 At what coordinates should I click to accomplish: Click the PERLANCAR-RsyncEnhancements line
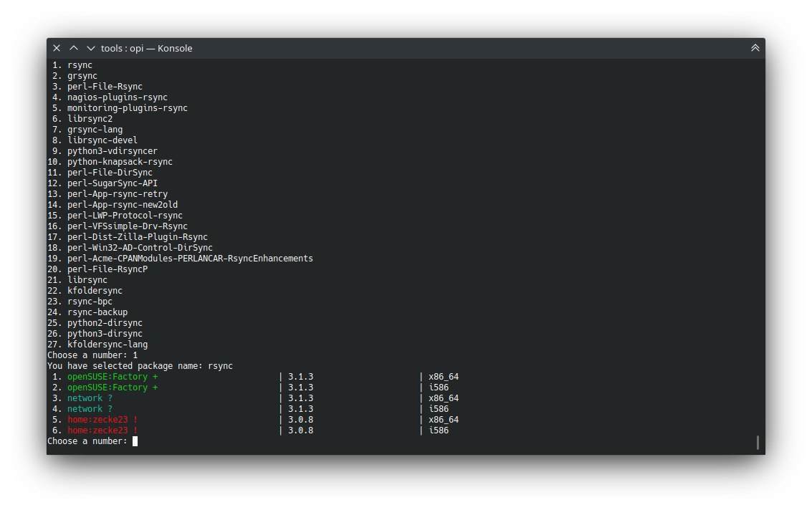pos(190,259)
